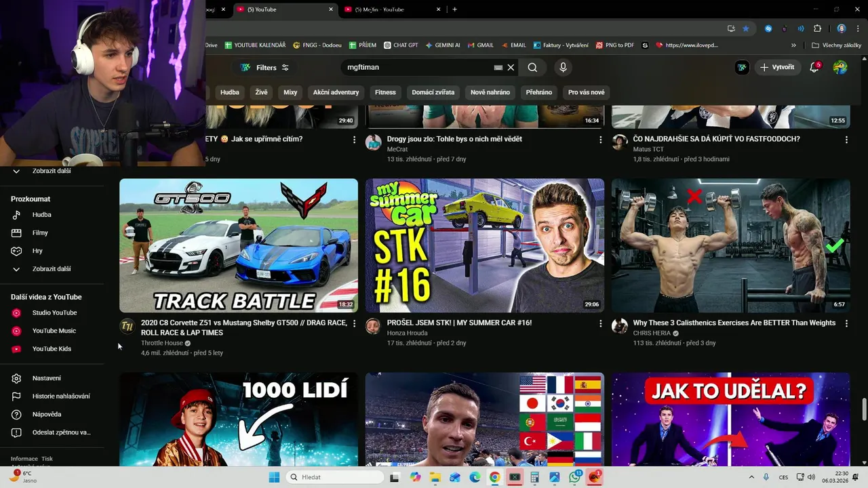The height and width of the screenshot is (488, 868).
Task: Show hidden bookmarks chevron
Action: tap(793, 45)
